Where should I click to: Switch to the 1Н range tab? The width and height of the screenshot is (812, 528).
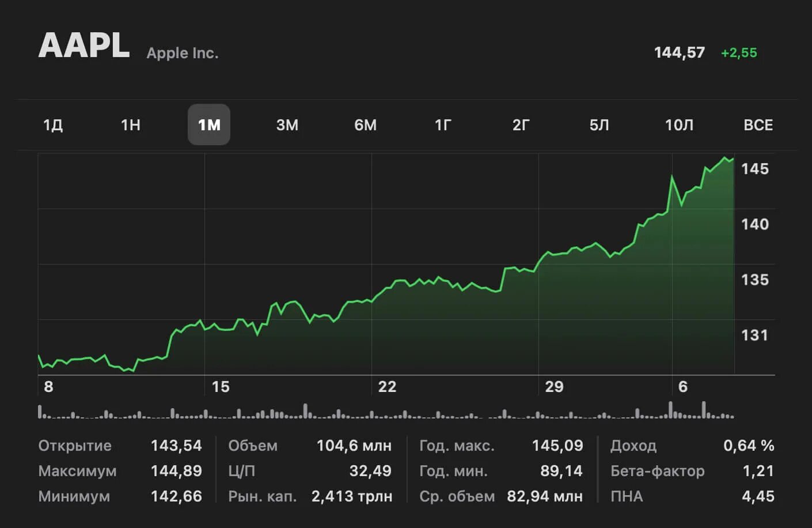pos(131,125)
